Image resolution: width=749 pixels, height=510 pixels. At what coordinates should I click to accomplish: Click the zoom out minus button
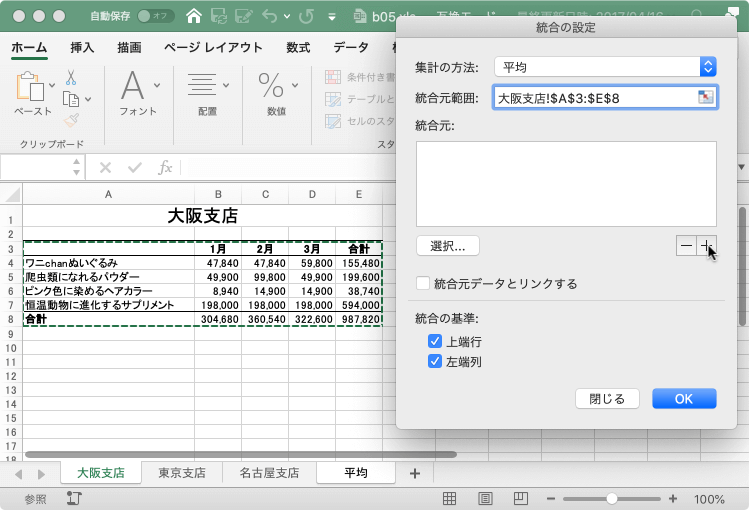point(551,499)
